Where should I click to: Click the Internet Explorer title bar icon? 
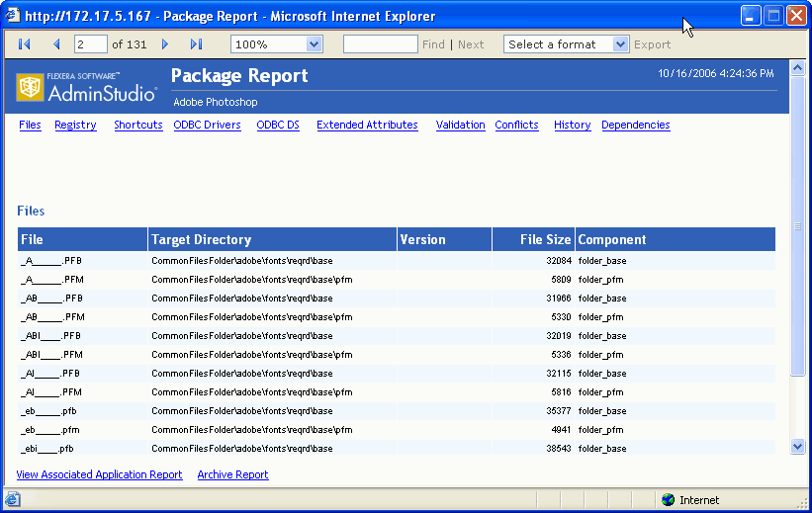(13, 16)
